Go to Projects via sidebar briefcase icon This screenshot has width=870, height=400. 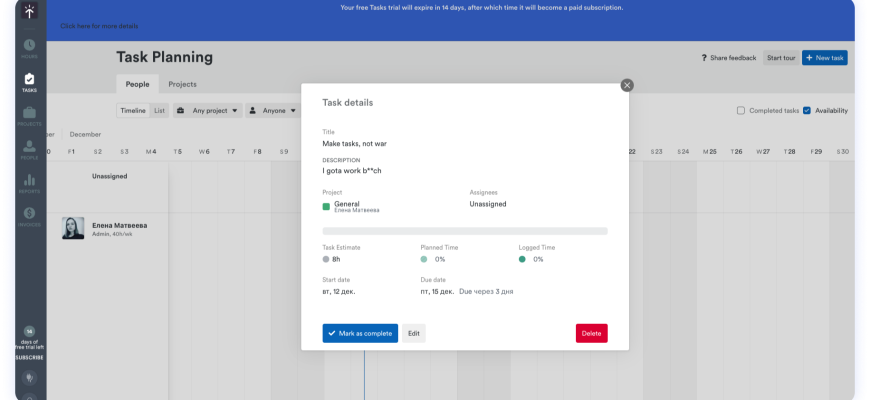click(29, 114)
